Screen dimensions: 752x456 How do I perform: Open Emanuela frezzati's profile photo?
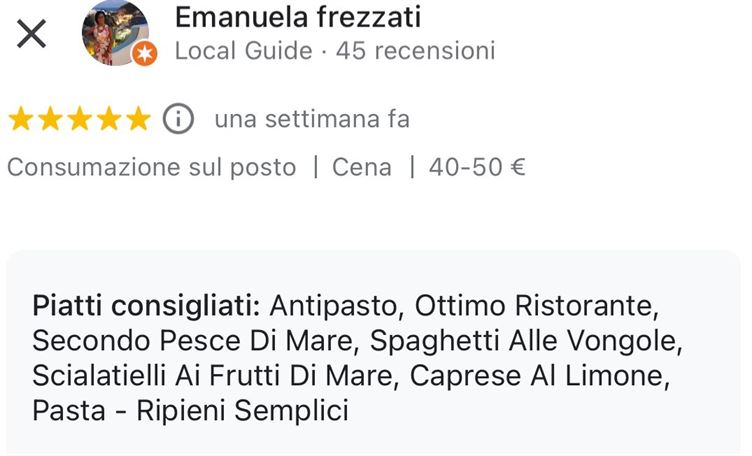pyautogui.click(x=114, y=32)
